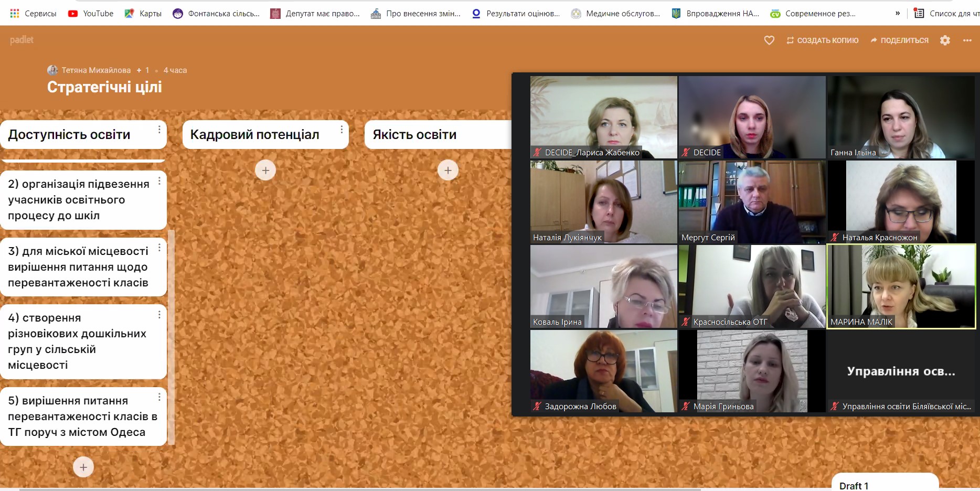The width and height of the screenshot is (980, 491).
Task: Open the Депутат має право... bookmark
Action: 315,14
